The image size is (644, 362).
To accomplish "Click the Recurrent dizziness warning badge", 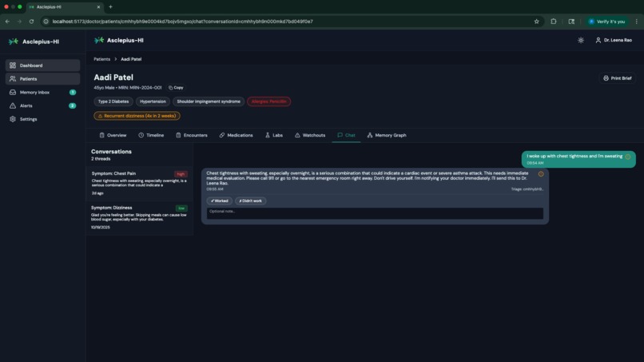I will 137,116.
